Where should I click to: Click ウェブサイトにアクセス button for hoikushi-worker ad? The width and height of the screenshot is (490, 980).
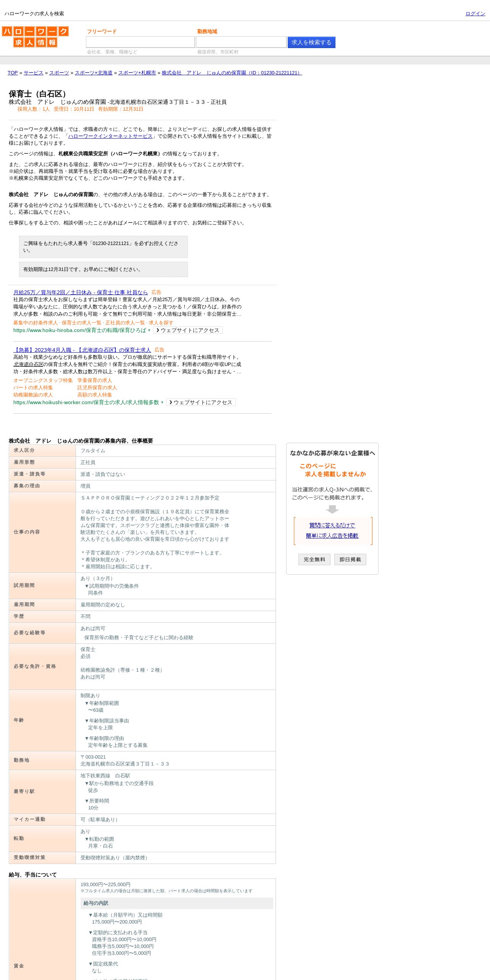pyautogui.click(x=201, y=403)
